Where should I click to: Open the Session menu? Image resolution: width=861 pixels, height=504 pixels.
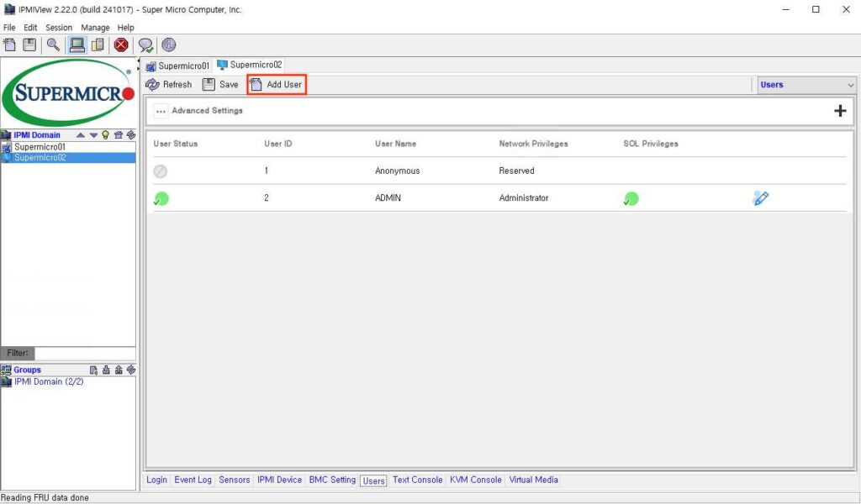pos(59,28)
